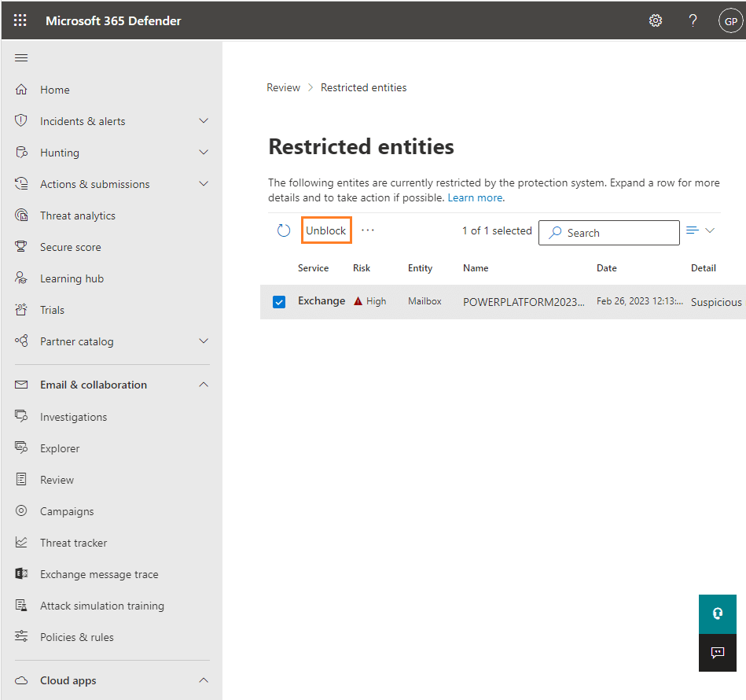Collapse the sidebar using hamburger icon
The width and height of the screenshot is (746, 700).
(21, 58)
